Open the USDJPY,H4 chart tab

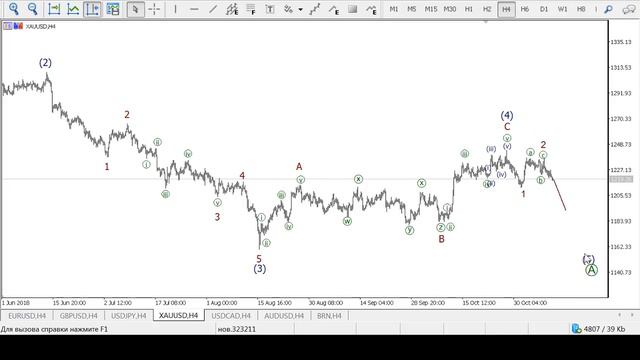tap(129, 316)
